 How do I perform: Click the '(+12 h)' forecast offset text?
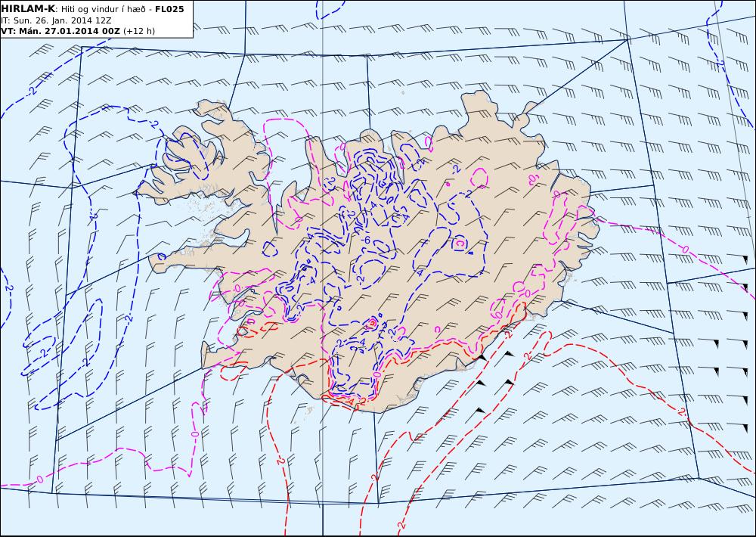click(x=139, y=31)
